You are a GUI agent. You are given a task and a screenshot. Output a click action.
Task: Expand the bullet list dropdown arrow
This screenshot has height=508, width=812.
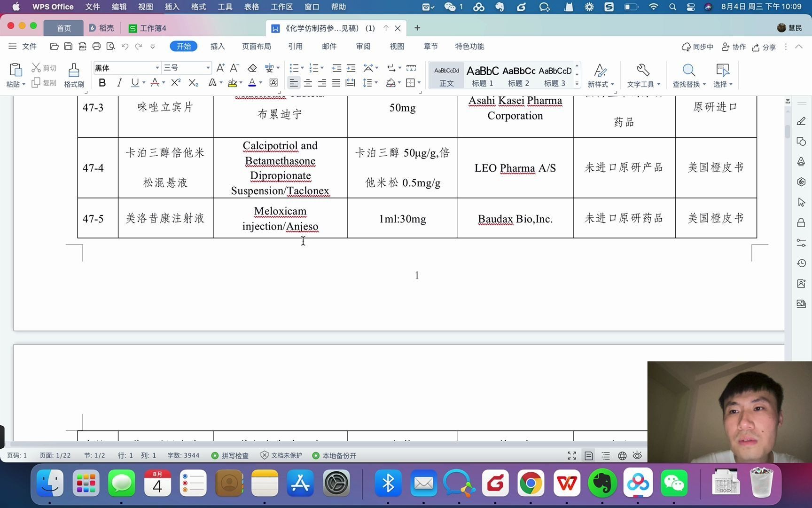coord(302,68)
